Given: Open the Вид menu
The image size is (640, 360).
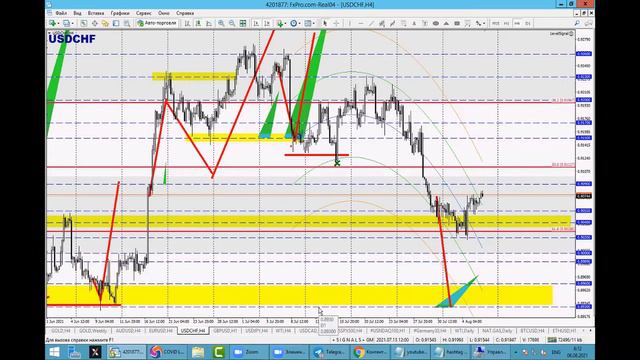Looking at the screenshot, I should pos(77,13).
